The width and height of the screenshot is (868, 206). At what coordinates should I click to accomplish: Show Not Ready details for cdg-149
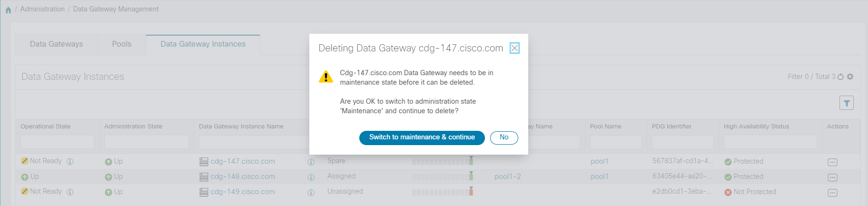coord(70,192)
